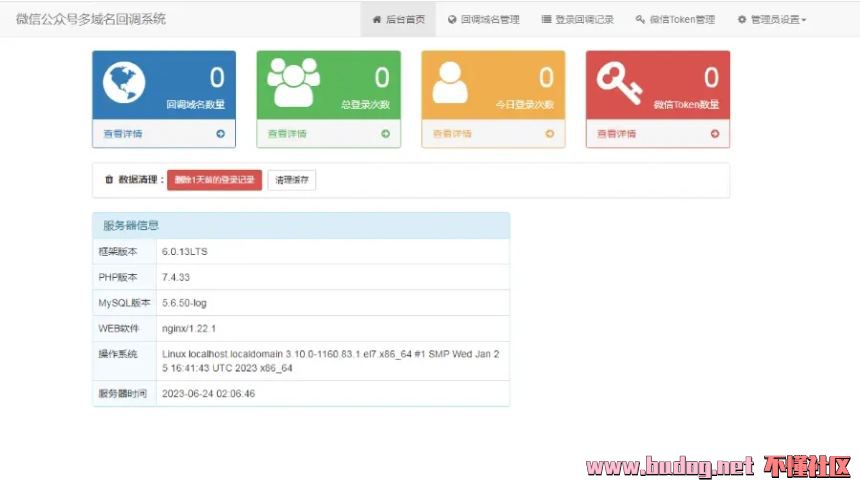Open 微信Token管理 menu item
The image size is (860, 487).
675,19
